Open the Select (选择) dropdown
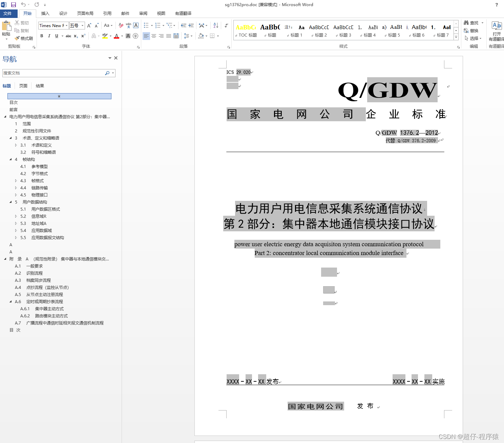This screenshot has height=443, width=504. coord(473,38)
